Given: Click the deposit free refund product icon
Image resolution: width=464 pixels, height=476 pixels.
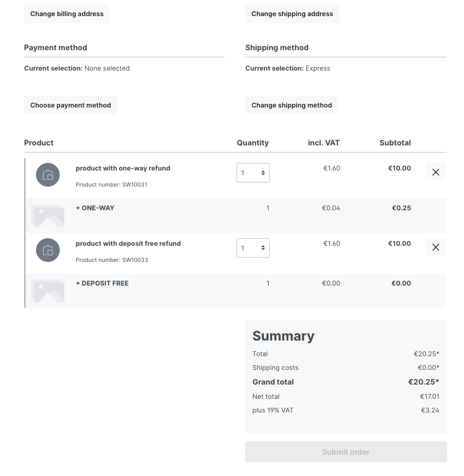Looking at the screenshot, I should pos(48,250).
